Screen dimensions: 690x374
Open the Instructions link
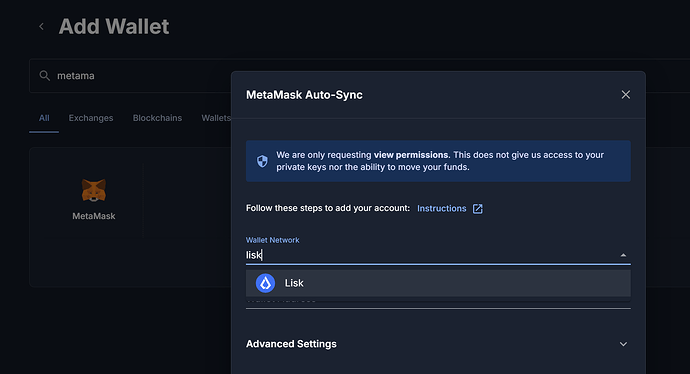(x=441, y=209)
